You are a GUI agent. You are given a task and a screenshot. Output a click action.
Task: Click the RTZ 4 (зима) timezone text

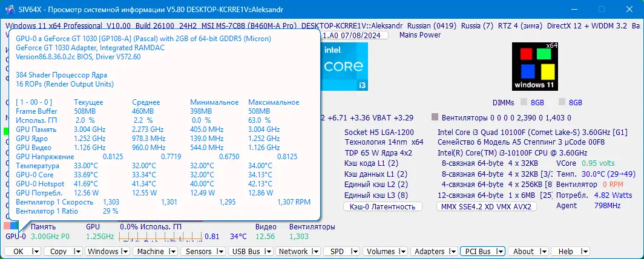pos(521,26)
